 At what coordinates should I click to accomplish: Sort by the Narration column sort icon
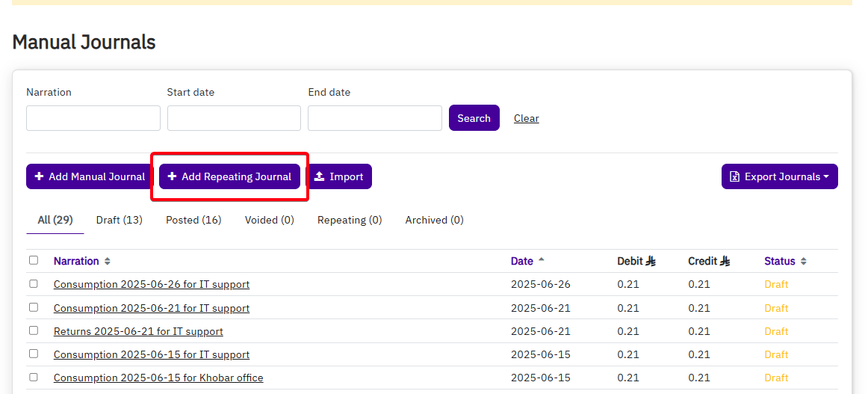click(108, 262)
